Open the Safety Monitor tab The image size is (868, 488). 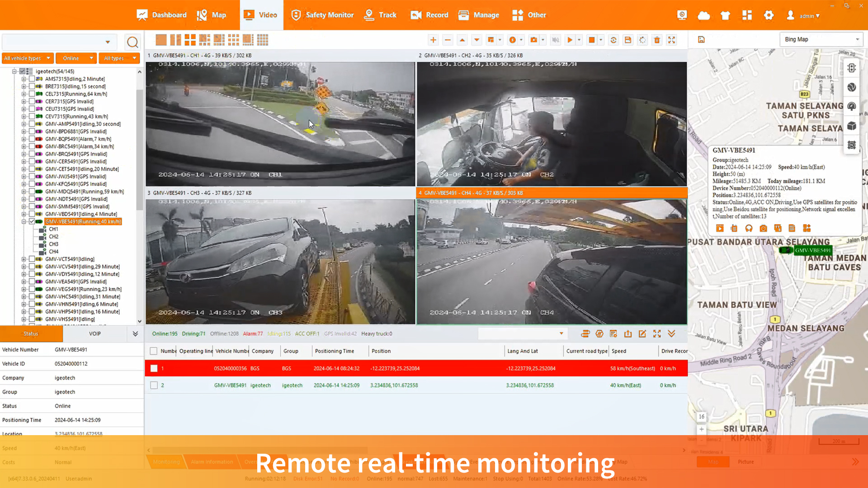click(322, 15)
